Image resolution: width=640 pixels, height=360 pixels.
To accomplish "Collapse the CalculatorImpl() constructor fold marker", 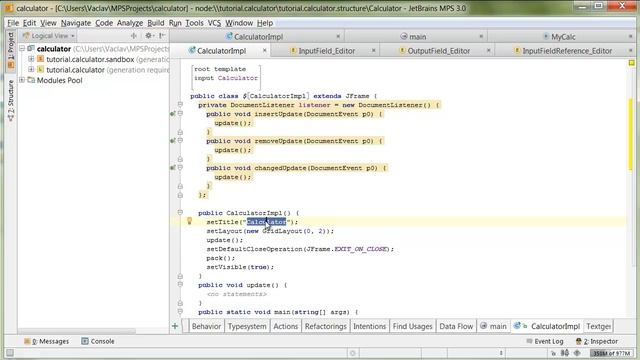I will click(x=180, y=212).
